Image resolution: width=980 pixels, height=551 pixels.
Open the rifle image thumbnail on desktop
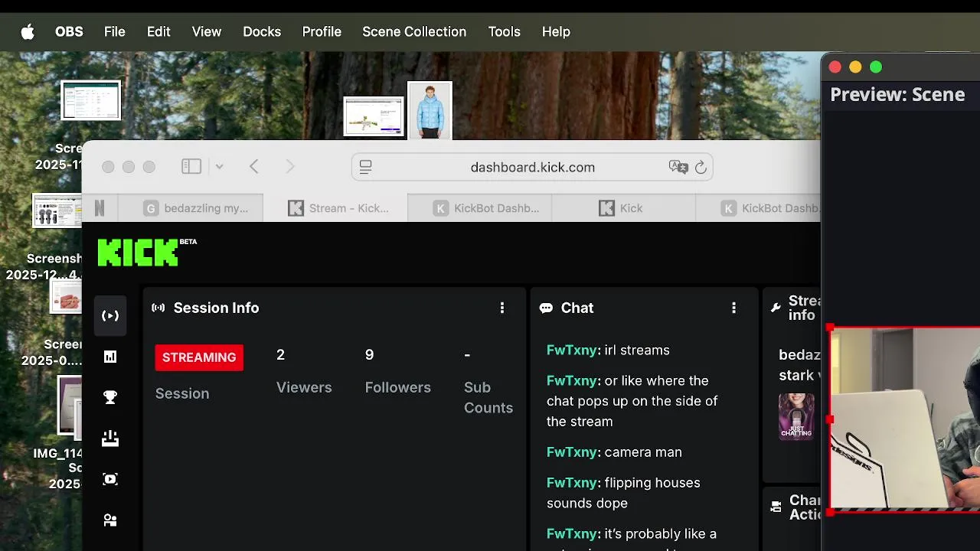coord(374,116)
